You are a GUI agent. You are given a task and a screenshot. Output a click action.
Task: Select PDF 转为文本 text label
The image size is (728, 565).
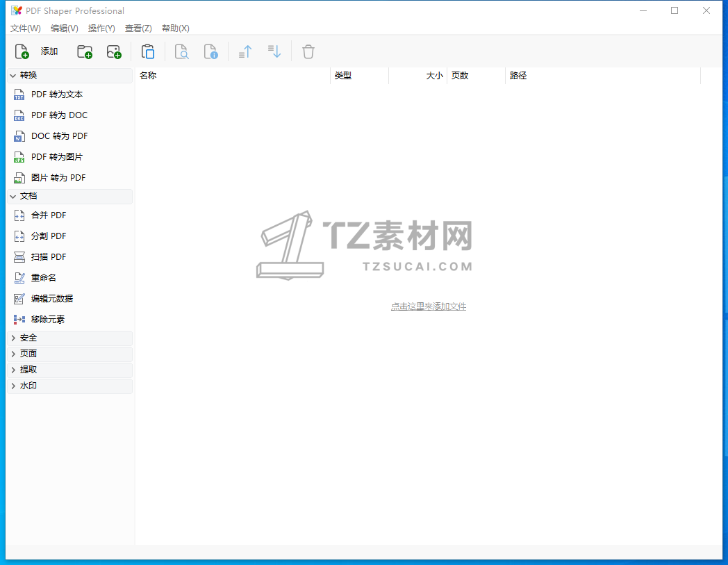[x=57, y=95]
